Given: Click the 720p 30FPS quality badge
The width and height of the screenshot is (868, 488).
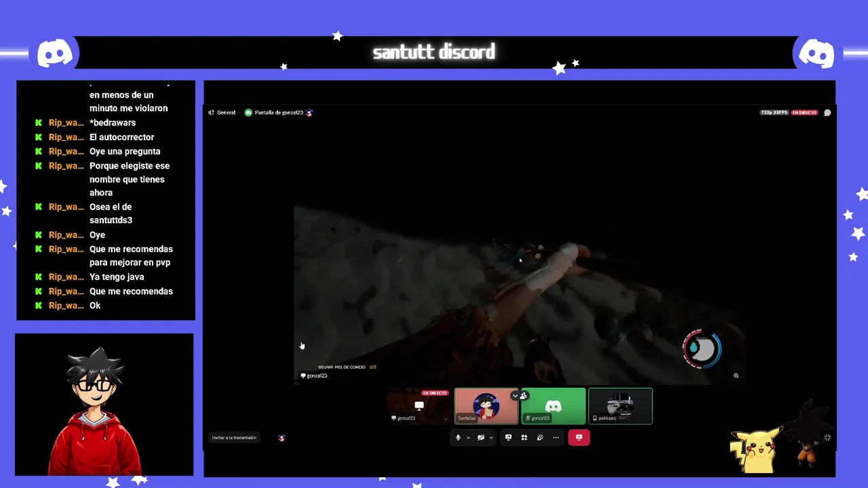Looking at the screenshot, I should pos(774,113).
